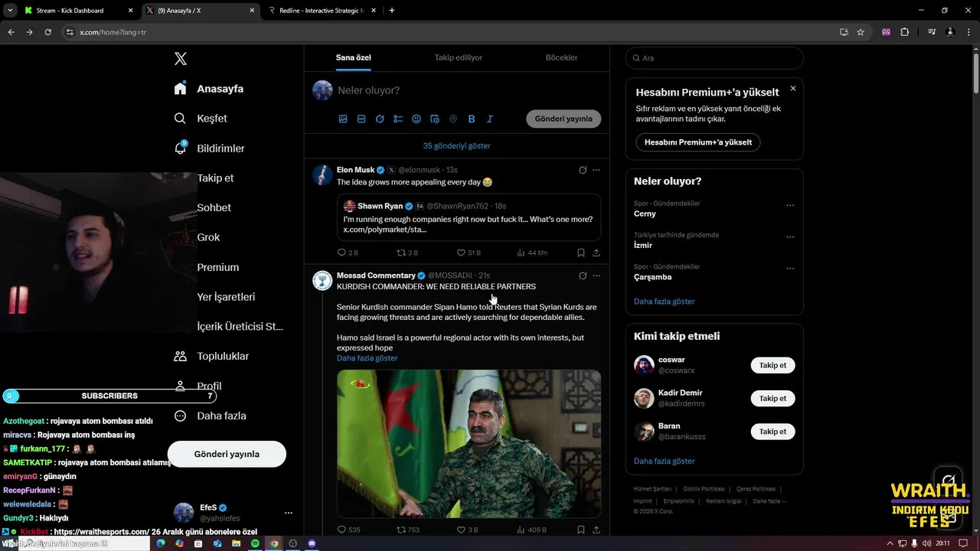Viewport: 980px width, 551px height.
Task: Open Topluluklar in sidebar
Action: tap(211, 356)
